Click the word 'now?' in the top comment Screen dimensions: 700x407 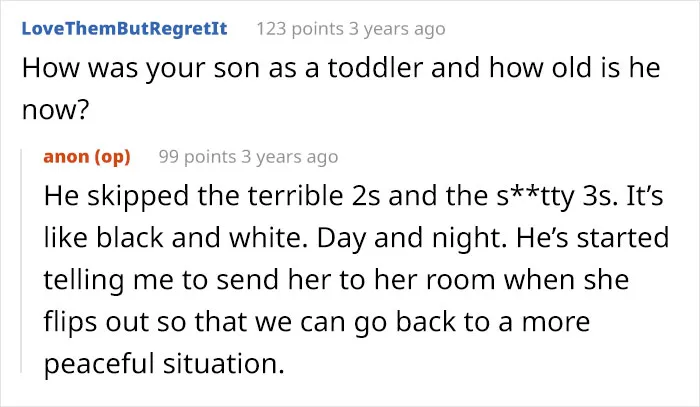point(56,110)
